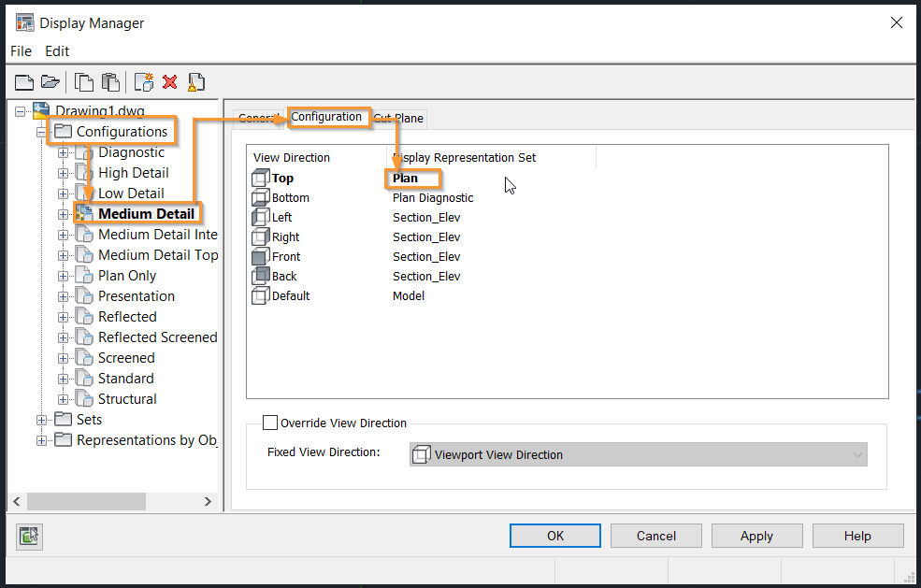921x588 pixels.
Task: Click the Paste toolbar icon
Action: tap(110, 82)
